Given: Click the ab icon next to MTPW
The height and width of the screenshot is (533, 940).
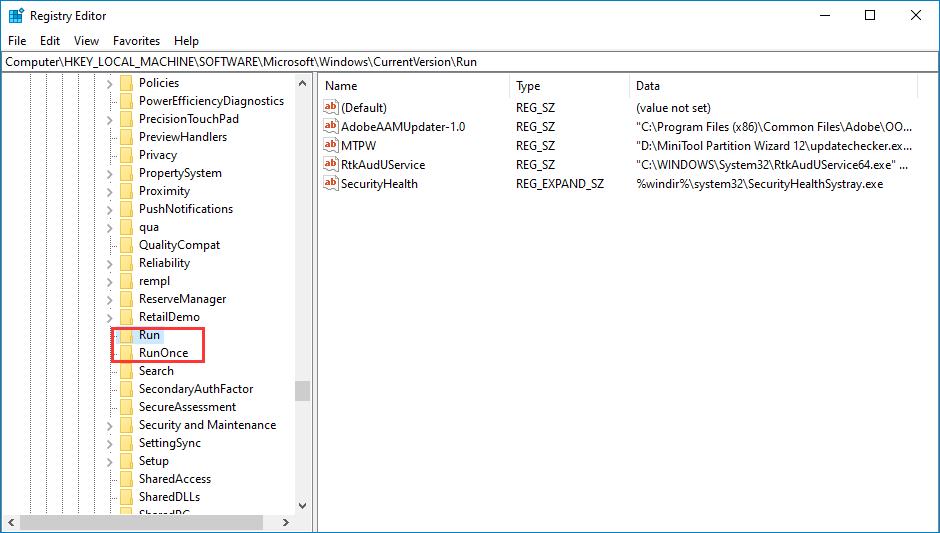Looking at the screenshot, I should point(331,145).
